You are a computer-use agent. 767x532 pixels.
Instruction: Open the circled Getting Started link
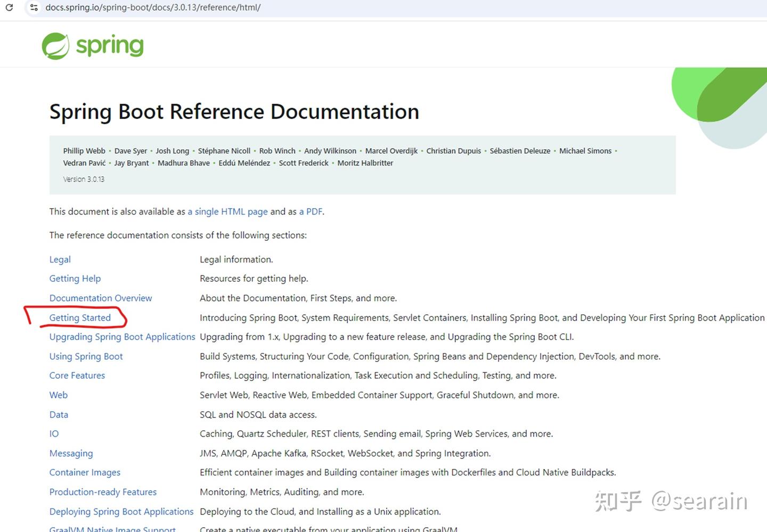80,317
